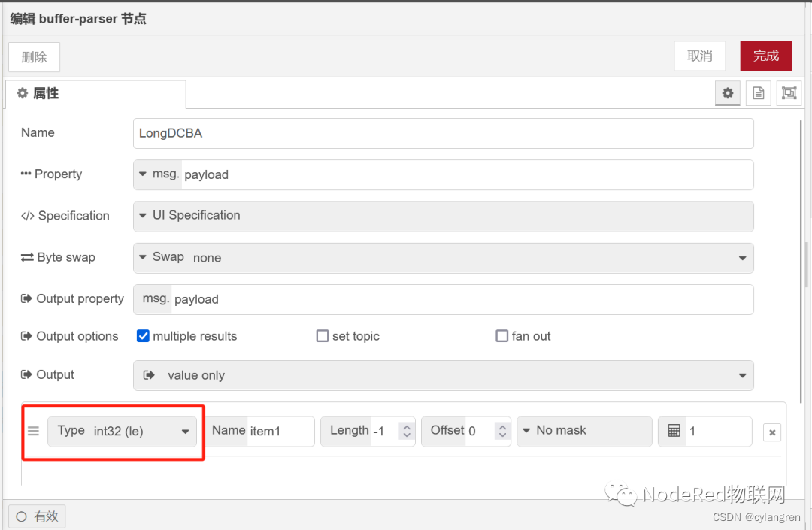Click the item1 row drag handle
This screenshot has height=530, width=812.
point(34,431)
